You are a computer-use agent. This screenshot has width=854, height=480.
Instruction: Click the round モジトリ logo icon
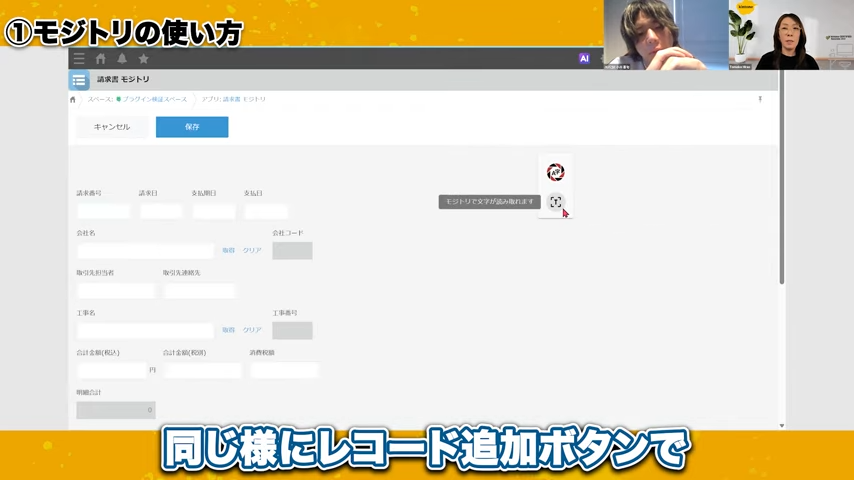(x=556, y=172)
